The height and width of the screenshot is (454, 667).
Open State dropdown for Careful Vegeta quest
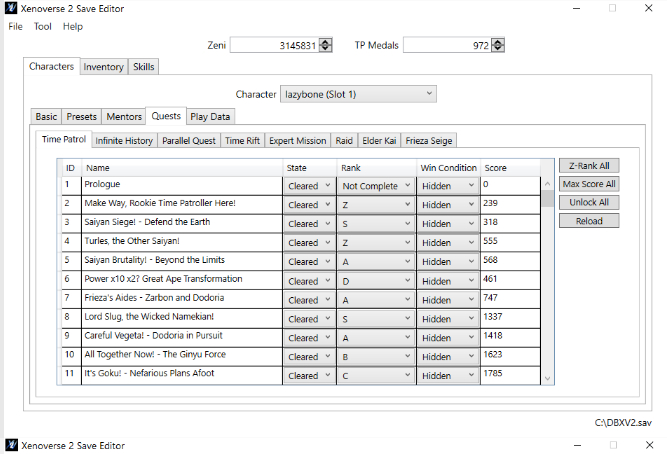pyautogui.click(x=309, y=337)
